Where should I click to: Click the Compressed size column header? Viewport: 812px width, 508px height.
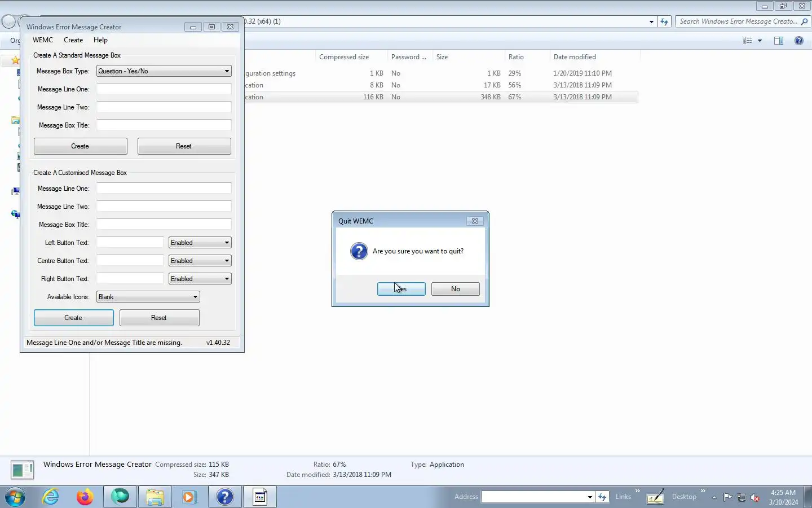click(351, 57)
